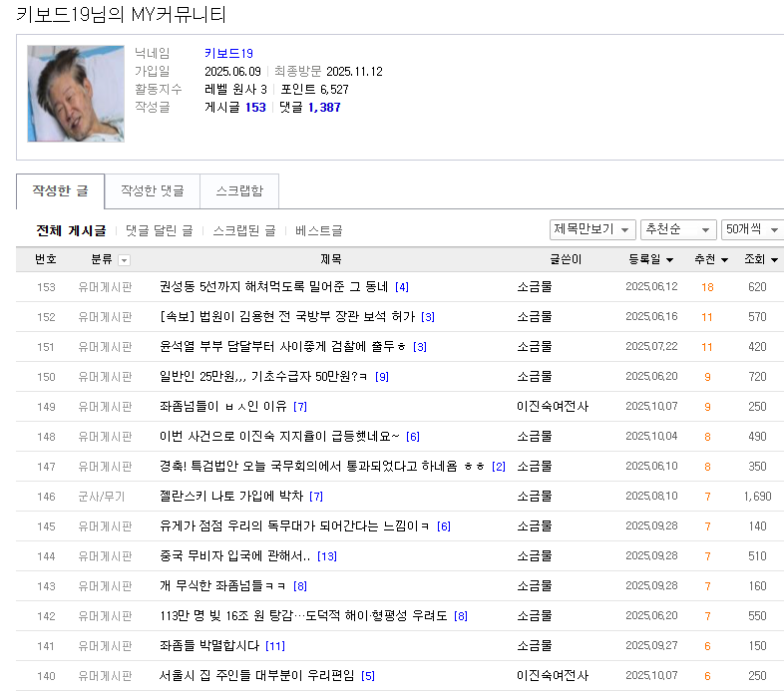Click recommend count 18 in row 153
Image resolution: width=784 pixels, height=694 pixels.
pos(707,287)
